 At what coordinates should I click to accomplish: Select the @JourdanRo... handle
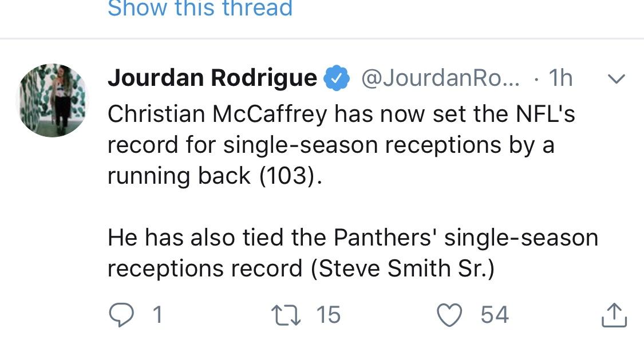pos(440,78)
